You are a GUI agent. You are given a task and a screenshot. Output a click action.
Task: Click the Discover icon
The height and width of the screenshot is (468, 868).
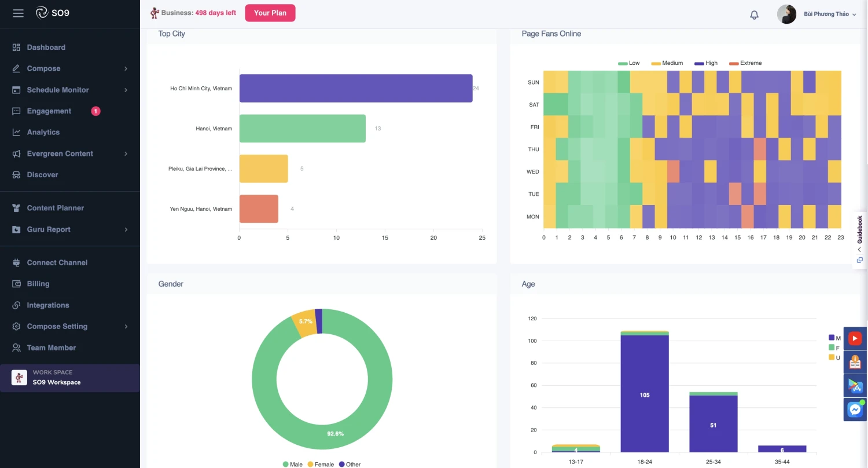click(16, 175)
